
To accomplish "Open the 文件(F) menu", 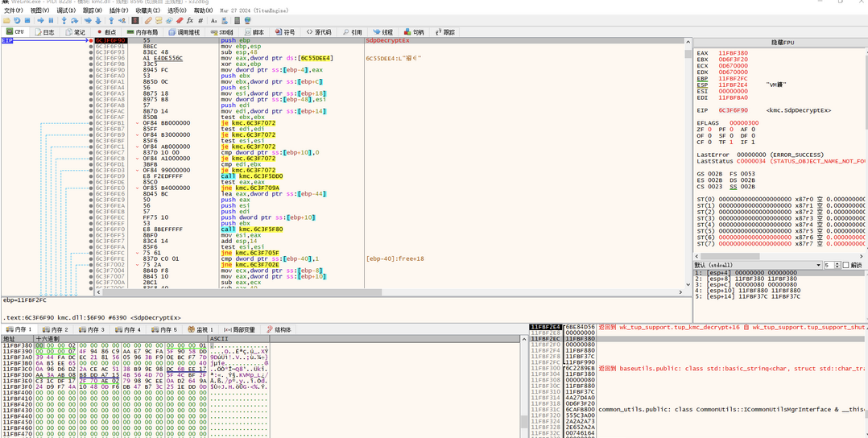I will click(14, 10).
